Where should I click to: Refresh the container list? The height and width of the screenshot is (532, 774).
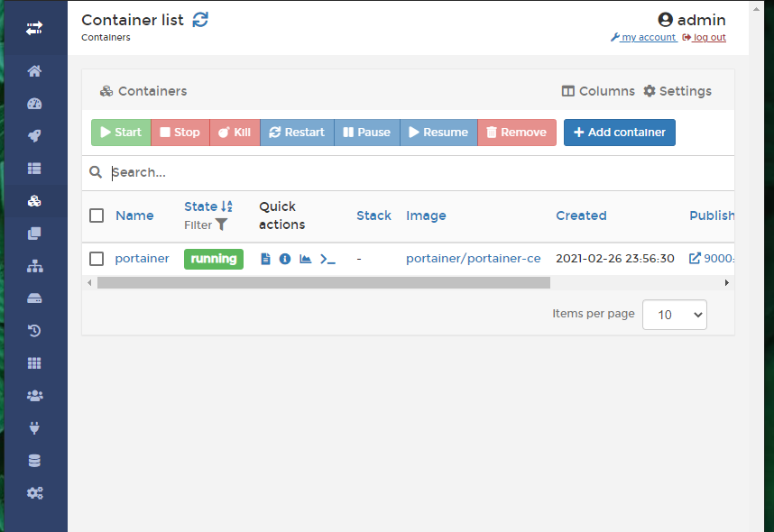pos(200,20)
